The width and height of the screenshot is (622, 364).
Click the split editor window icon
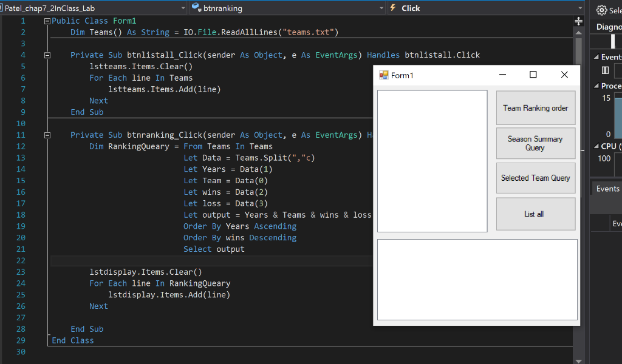click(578, 21)
